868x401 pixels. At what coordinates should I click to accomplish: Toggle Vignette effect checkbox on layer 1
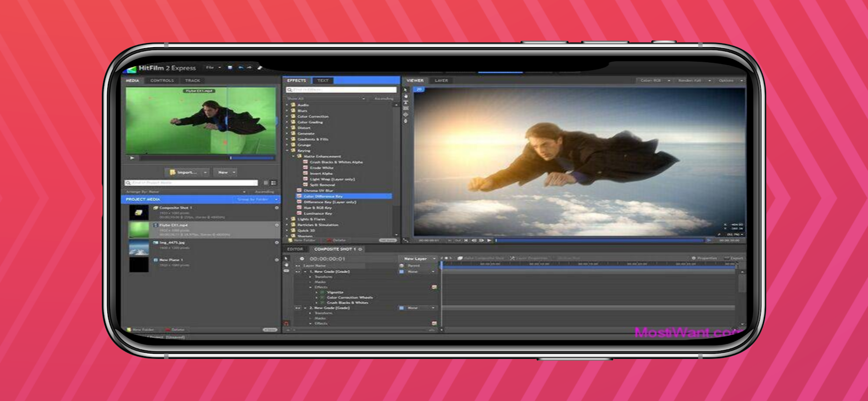tap(322, 292)
